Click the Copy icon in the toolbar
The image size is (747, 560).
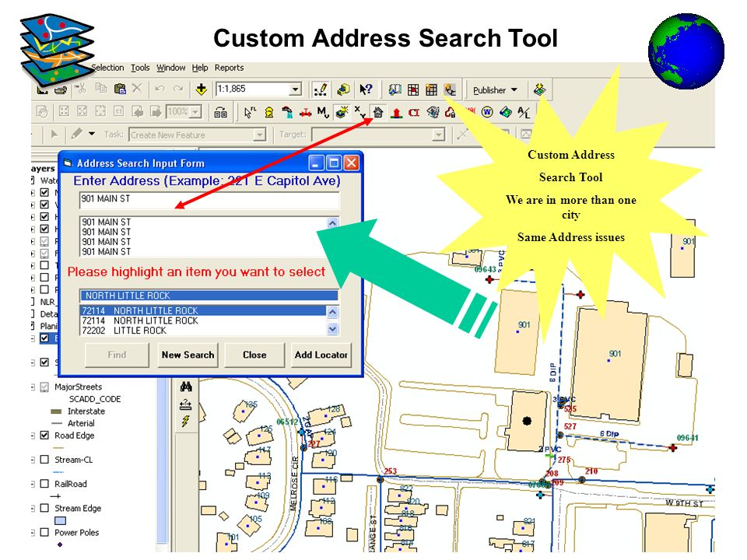pyautogui.click(x=100, y=89)
